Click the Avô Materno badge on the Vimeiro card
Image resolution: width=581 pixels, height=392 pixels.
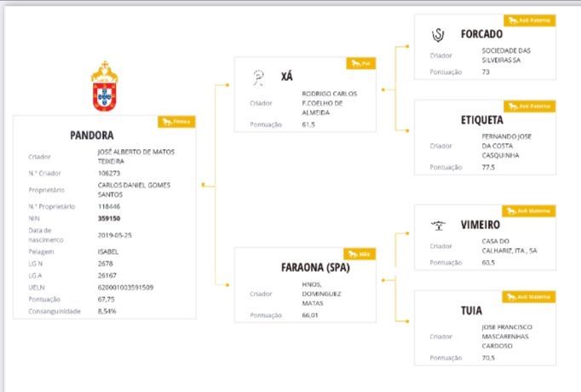point(529,210)
